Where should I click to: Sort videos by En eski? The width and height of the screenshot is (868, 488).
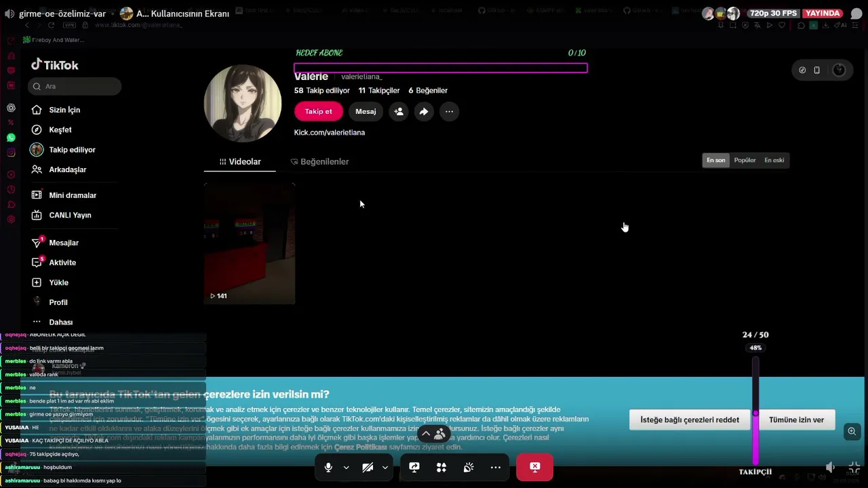click(774, 160)
